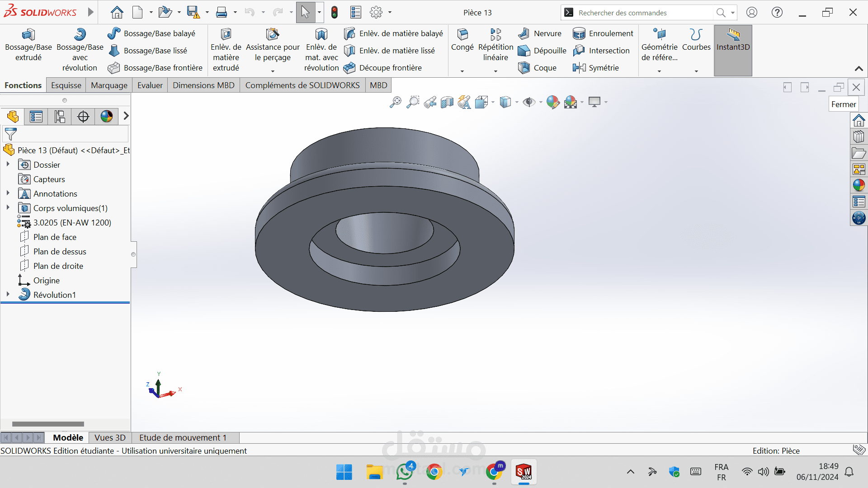Viewport: 868px width, 488px height.
Task: Toggle the rebuild traffic light icon
Action: (335, 13)
